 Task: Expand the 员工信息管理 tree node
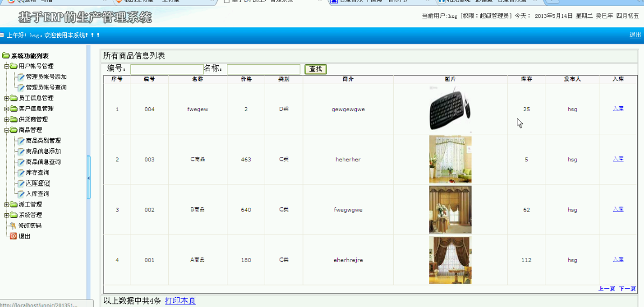(x=6, y=98)
